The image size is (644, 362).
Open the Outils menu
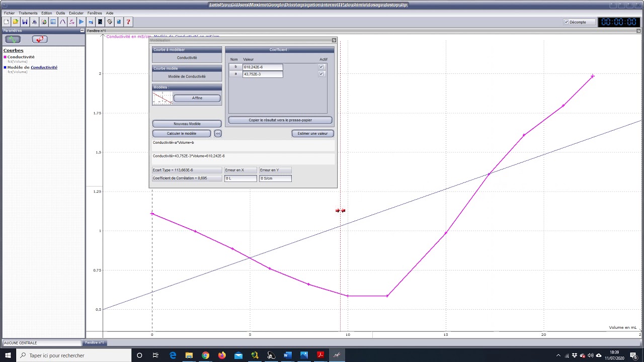(x=60, y=13)
